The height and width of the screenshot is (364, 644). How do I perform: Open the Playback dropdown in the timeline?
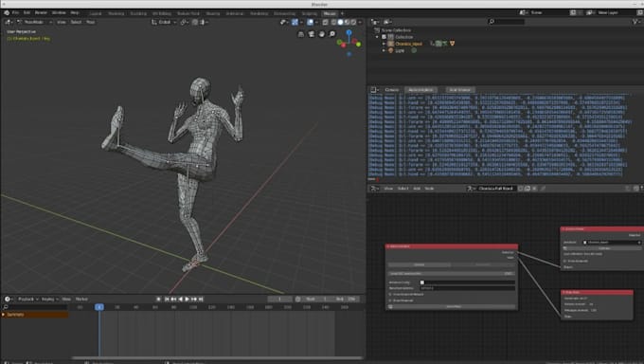click(x=27, y=299)
